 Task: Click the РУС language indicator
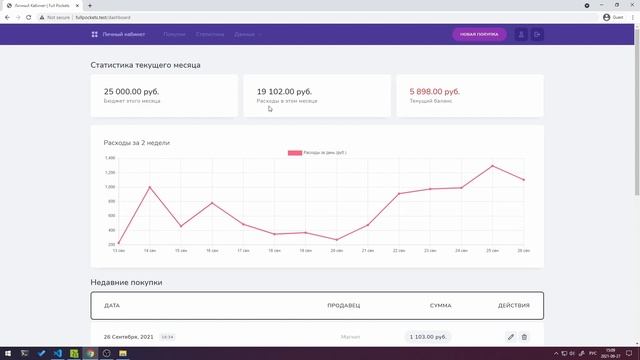593,353
